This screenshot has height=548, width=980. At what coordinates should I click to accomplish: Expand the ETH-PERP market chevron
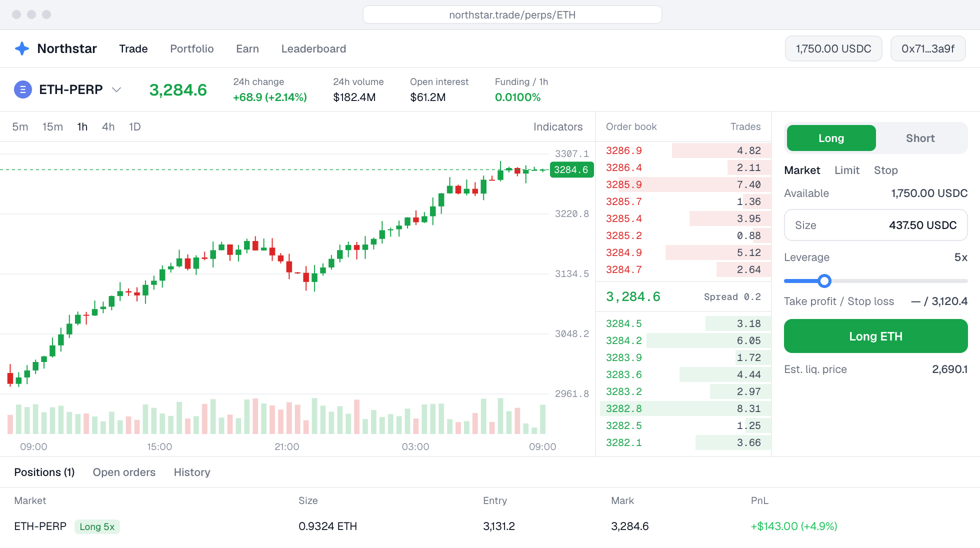(116, 90)
